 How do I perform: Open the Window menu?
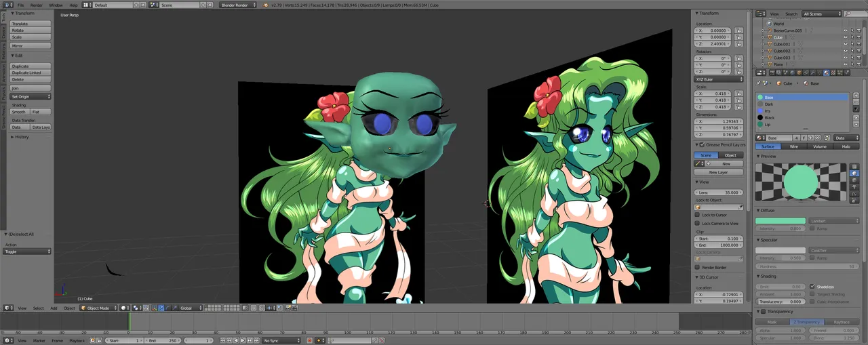coord(56,5)
